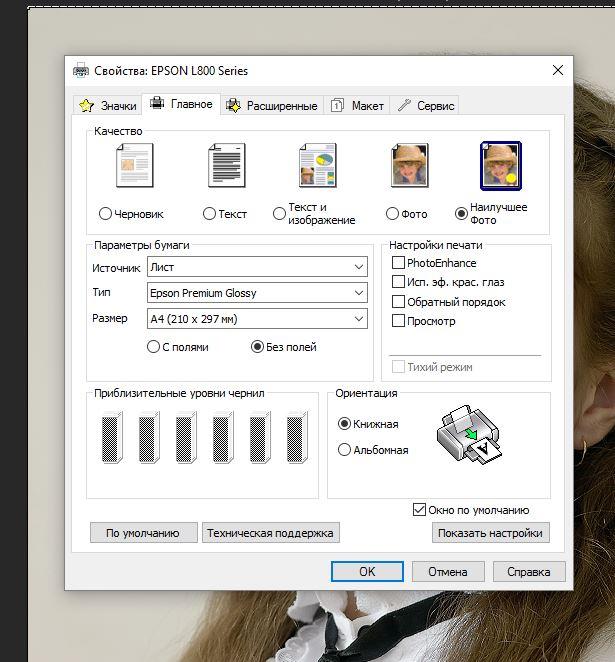This screenshot has width=615, height=662.
Task: Close the EPSON L800 properties dialog
Action: click(x=558, y=70)
